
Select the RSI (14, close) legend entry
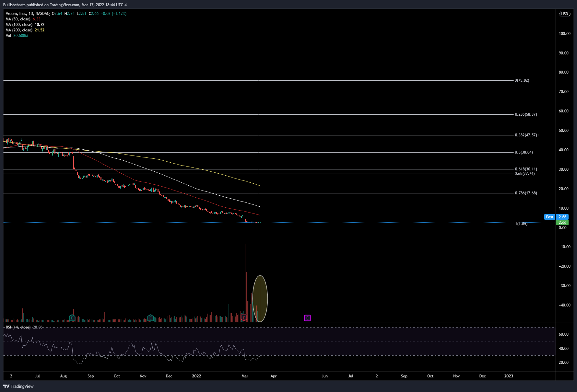24,327
